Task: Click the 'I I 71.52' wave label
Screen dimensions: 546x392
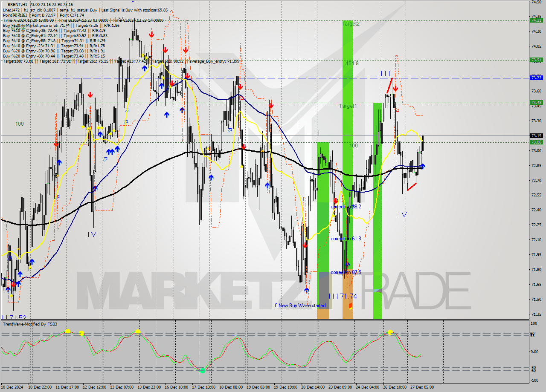Action: click(x=14, y=317)
